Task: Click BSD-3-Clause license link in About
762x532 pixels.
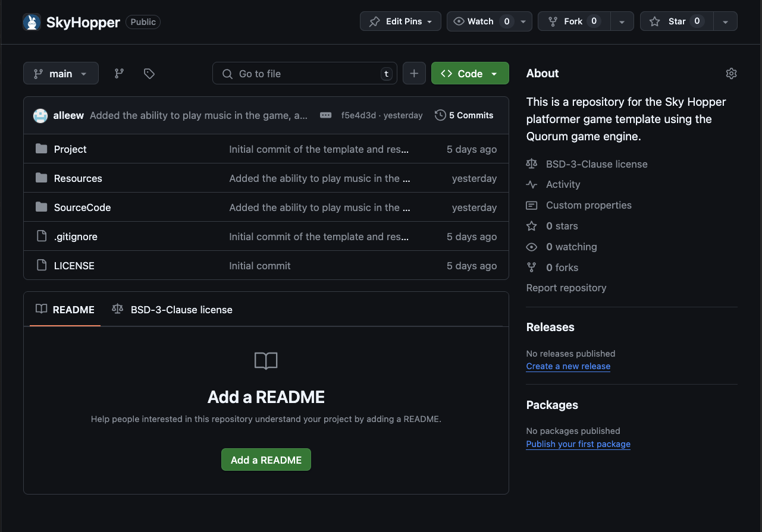Action: point(597,163)
